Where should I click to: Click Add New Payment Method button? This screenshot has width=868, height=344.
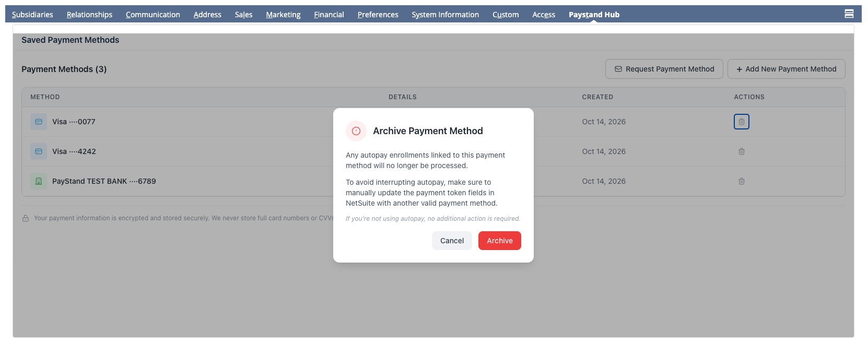(x=787, y=69)
